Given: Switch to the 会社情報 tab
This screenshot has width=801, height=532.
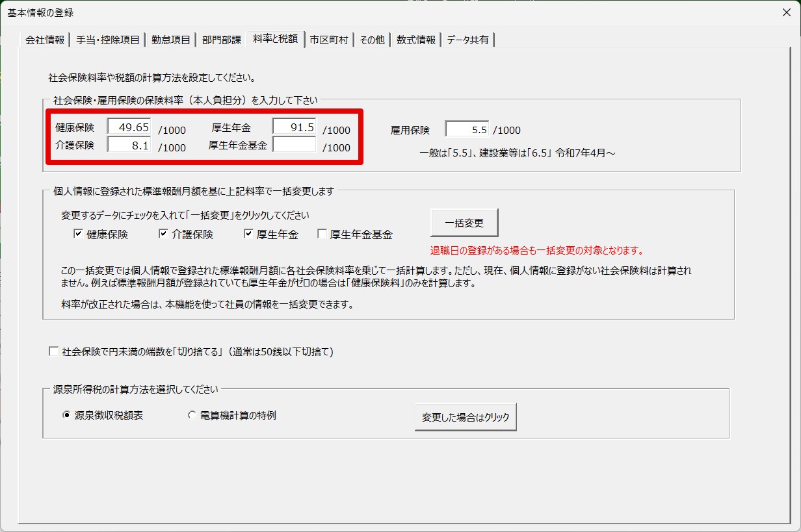Looking at the screenshot, I should [44, 40].
